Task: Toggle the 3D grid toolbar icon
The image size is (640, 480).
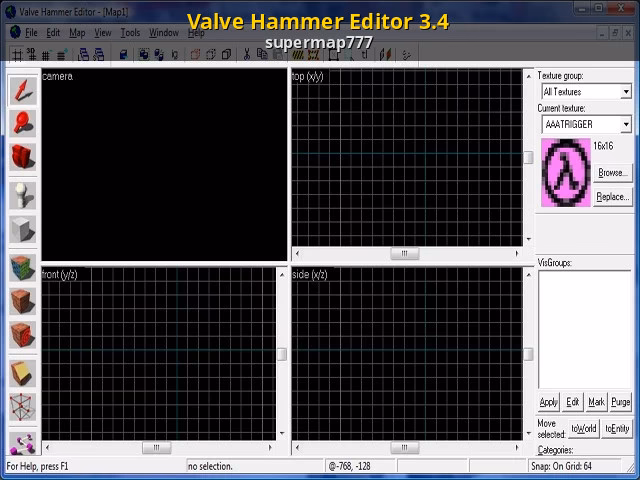Action: tap(31, 54)
